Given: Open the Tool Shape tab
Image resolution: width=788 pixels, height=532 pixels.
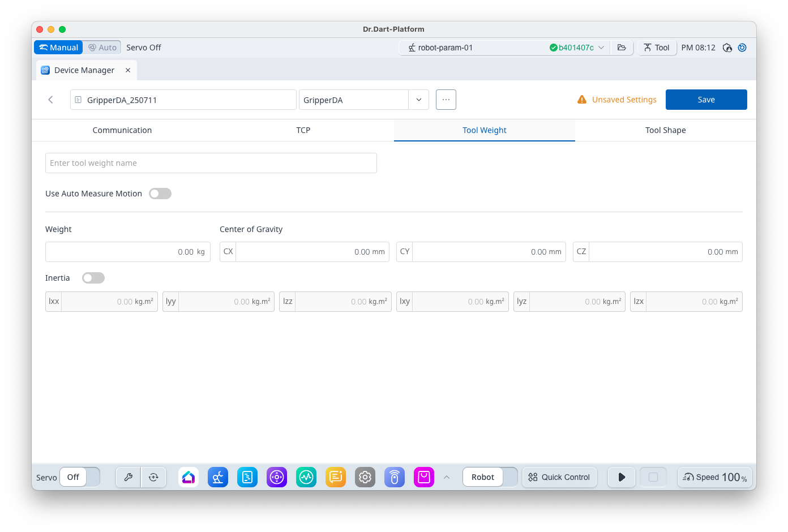Looking at the screenshot, I should click(x=665, y=130).
